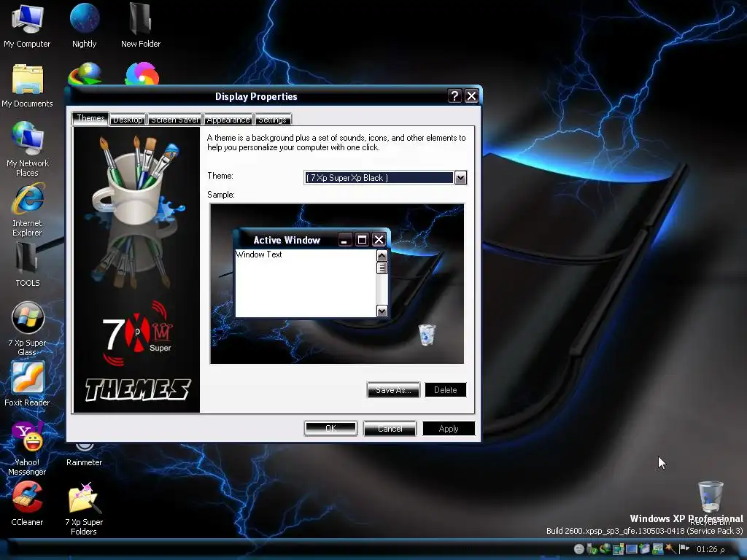The width and height of the screenshot is (747, 560).
Task: Launch Foxit Reader desktop icon
Action: tap(27, 384)
